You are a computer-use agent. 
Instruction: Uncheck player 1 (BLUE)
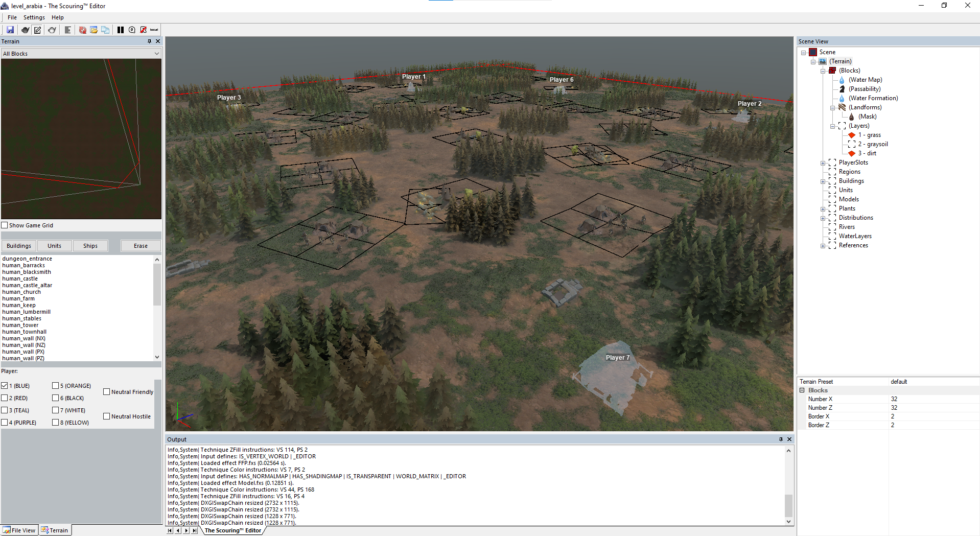tap(5, 386)
